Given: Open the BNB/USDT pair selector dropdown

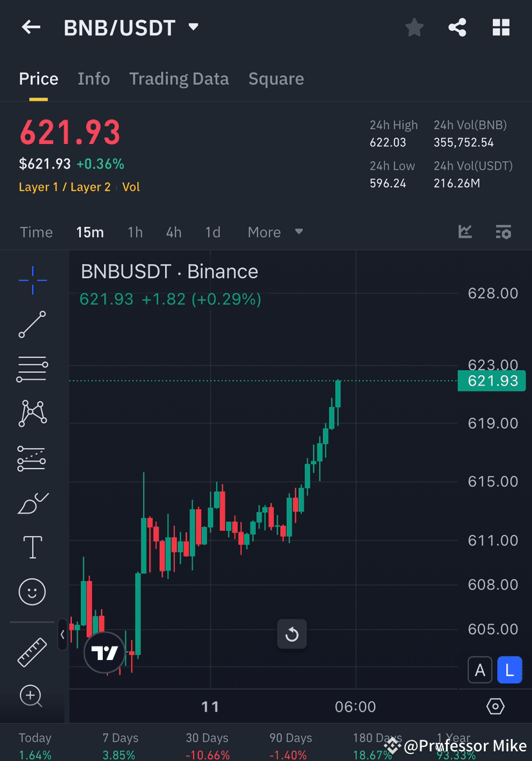Looking at the screenshot, I should [192, 27].
